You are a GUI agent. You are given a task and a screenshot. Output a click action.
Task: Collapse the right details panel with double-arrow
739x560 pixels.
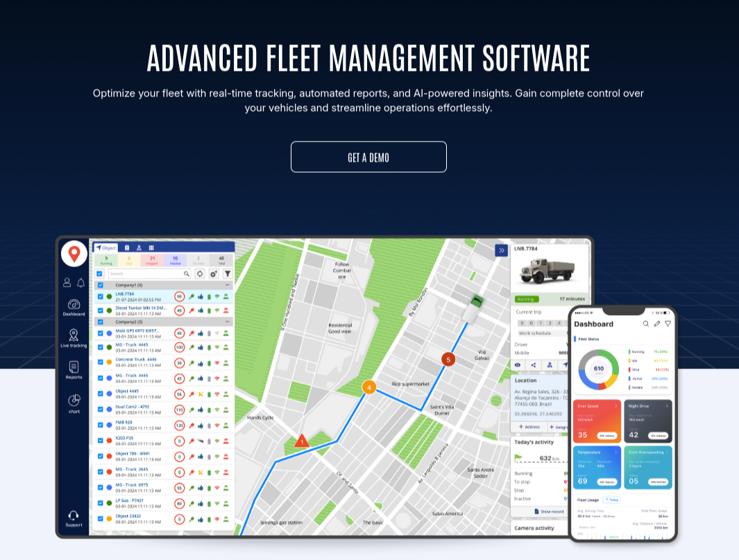click(x=501, y=251)
